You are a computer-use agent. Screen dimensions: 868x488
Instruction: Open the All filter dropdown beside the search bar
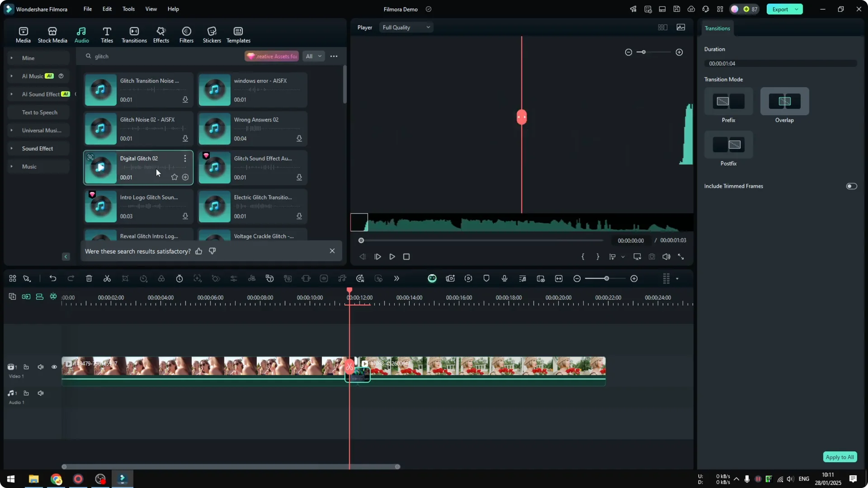tap(313, 56)
